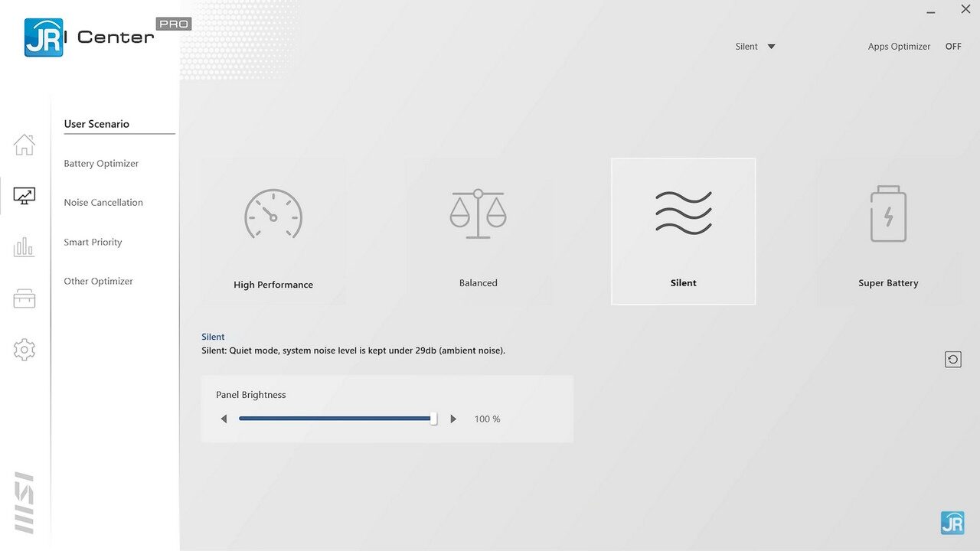Open the Smart Priority section
Image resolution: width=980 pixels, height=551 pixels.
click(x=93, y=243)
